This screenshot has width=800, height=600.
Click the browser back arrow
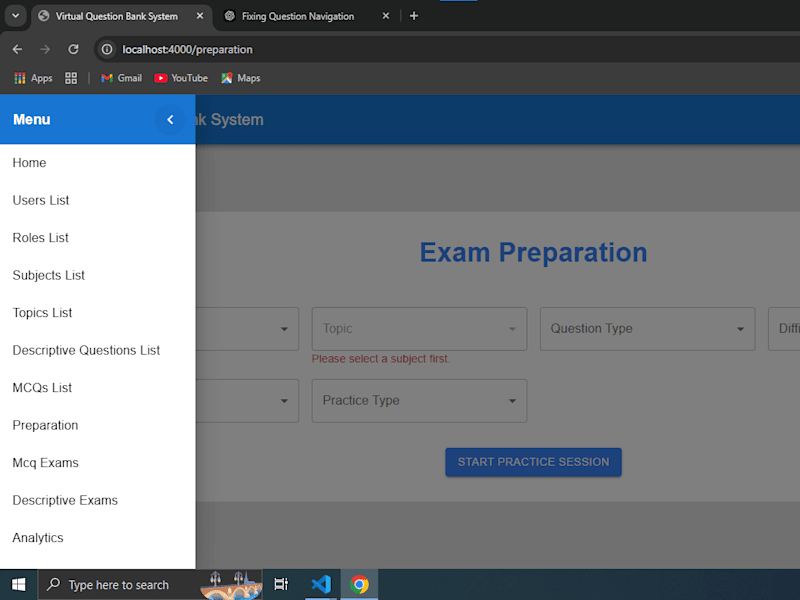(x=17, y=49)
